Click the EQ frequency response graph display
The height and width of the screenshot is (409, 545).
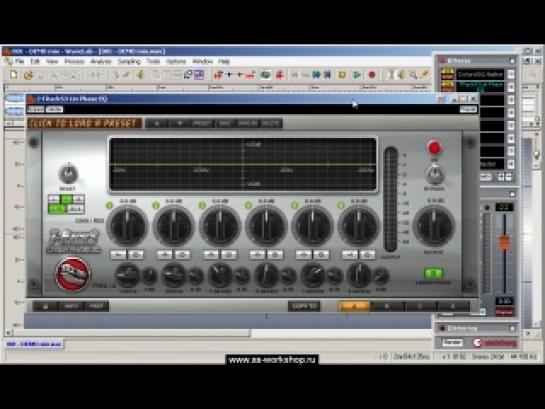click(243, 165)
